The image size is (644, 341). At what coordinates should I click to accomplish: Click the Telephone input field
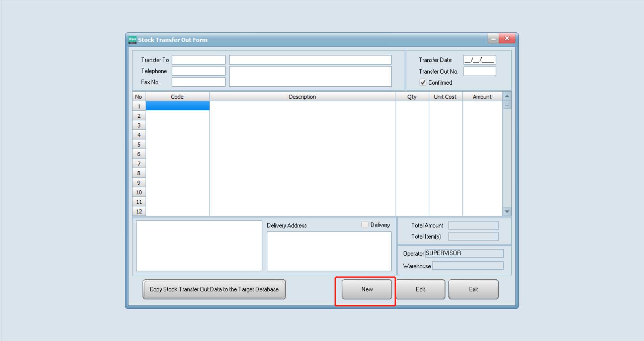point(198,71)
